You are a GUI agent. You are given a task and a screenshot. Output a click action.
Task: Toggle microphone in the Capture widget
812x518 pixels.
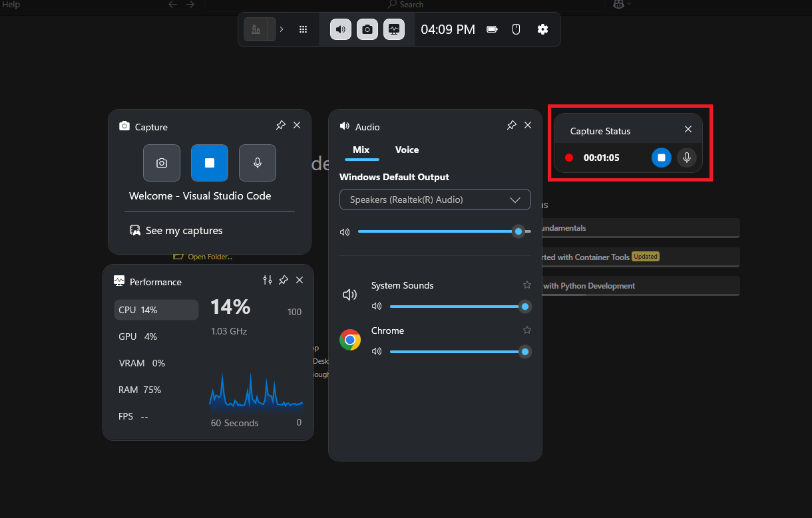coord(258,163)
